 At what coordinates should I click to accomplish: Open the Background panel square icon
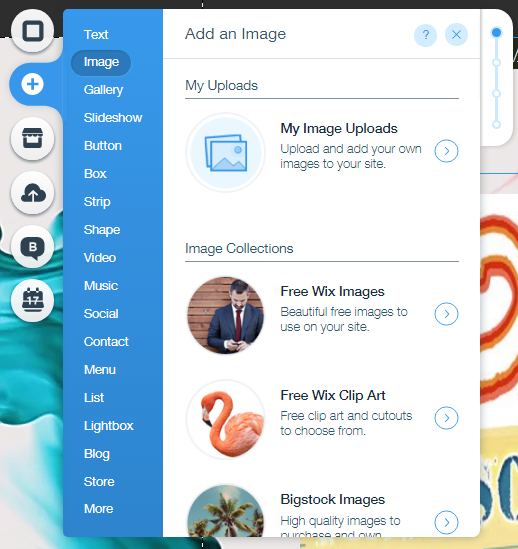pos(33,31)
